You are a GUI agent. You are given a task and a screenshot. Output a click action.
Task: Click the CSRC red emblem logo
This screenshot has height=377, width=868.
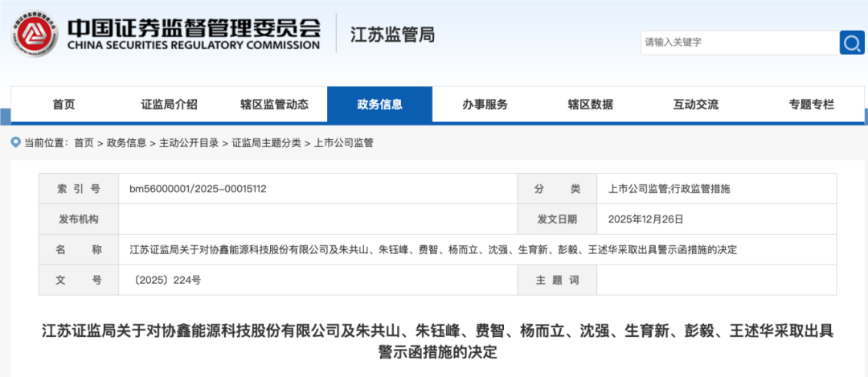[35, 33]
